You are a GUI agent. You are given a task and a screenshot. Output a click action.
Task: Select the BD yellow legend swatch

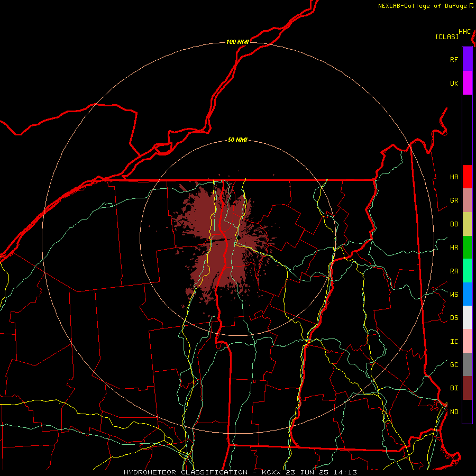(x=467, y=224)
